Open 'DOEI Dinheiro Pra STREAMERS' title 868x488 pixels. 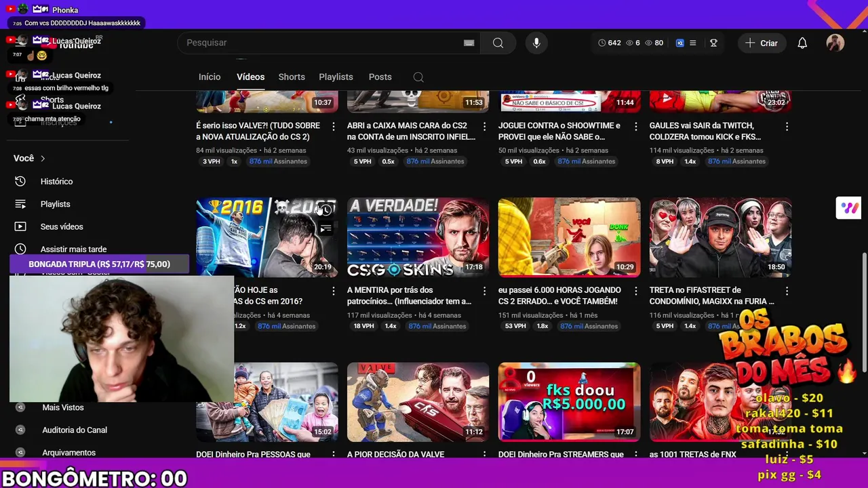[561, 455]
